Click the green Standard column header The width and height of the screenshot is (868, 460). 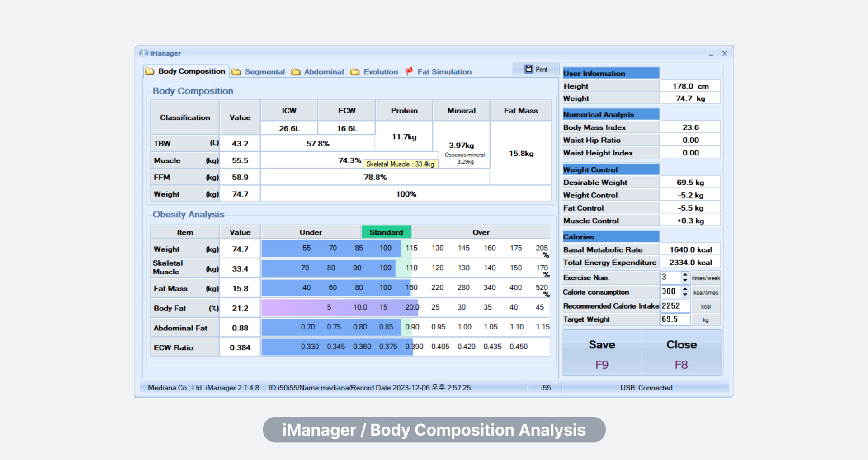(x=386, y=232)
